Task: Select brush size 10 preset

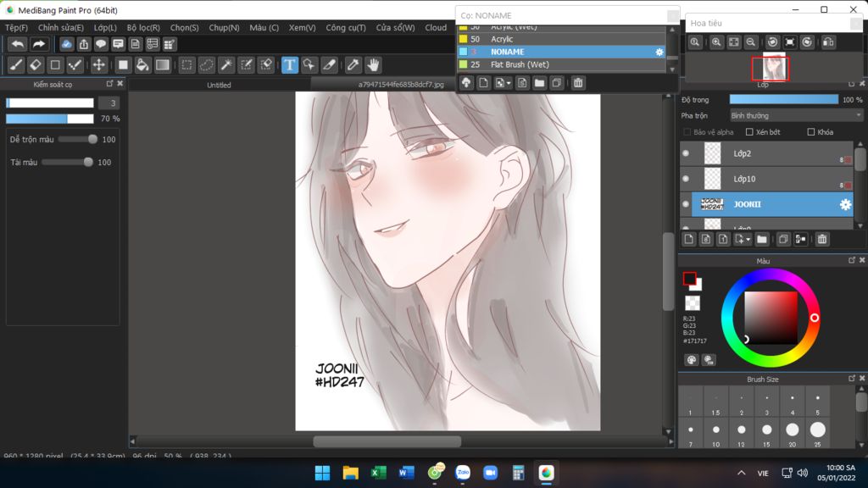Action: 715,431
